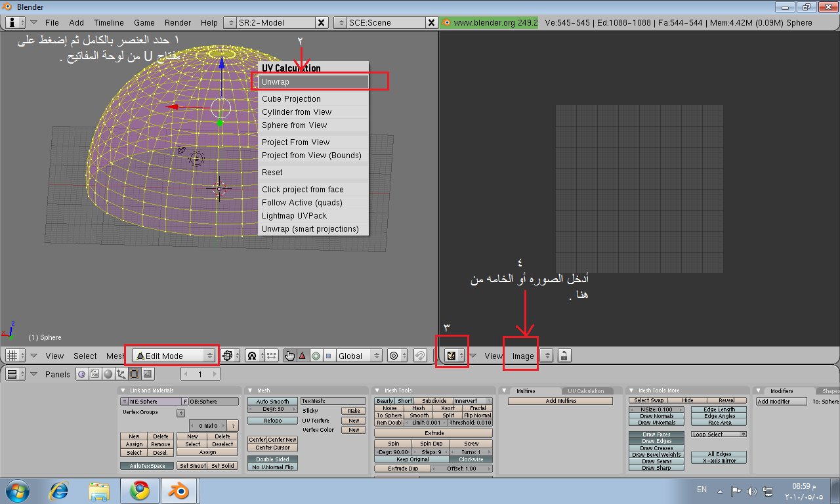
Task: Delete the SCE:Scene with X button
Action: coord(431,22)
